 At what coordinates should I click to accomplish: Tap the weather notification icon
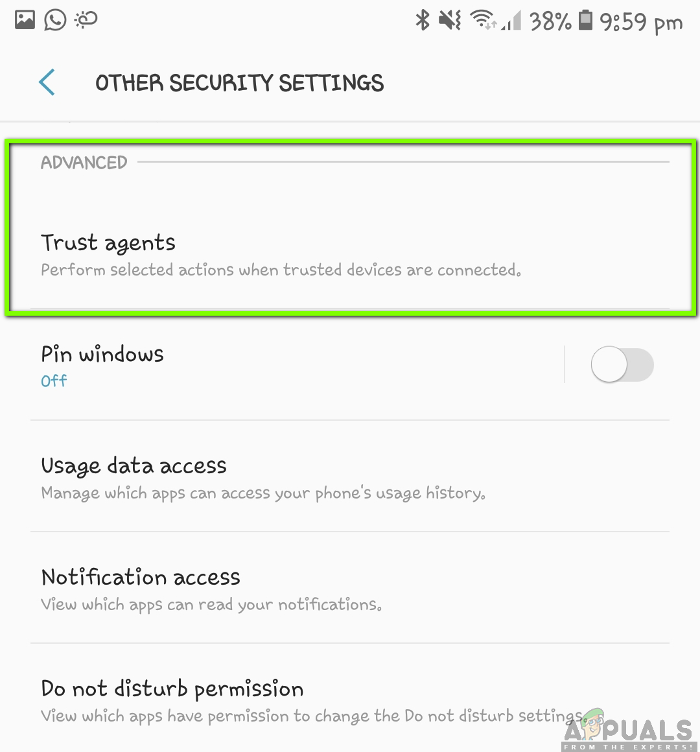[86, 20]
